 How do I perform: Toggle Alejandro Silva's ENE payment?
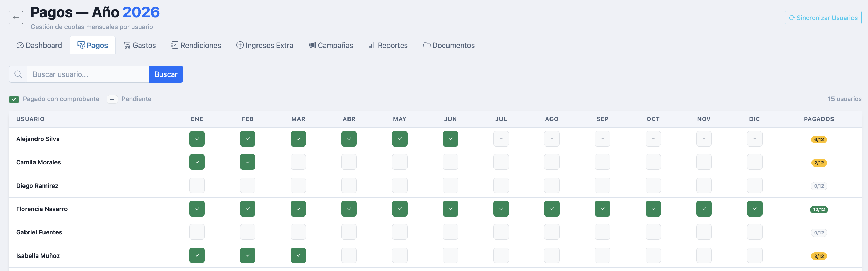[x=197, y=139]
